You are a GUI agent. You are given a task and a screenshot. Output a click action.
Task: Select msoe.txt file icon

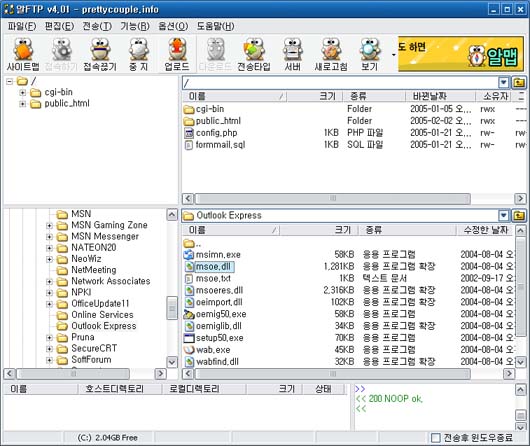click(x=189, y=279)
